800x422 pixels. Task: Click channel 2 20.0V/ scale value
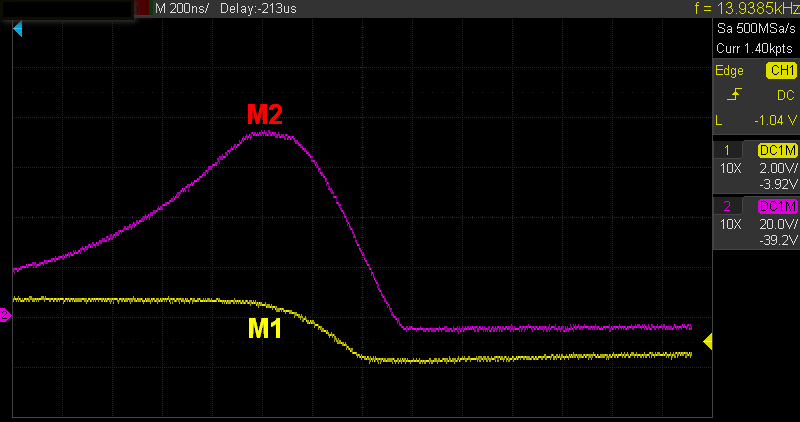point(779,224)
